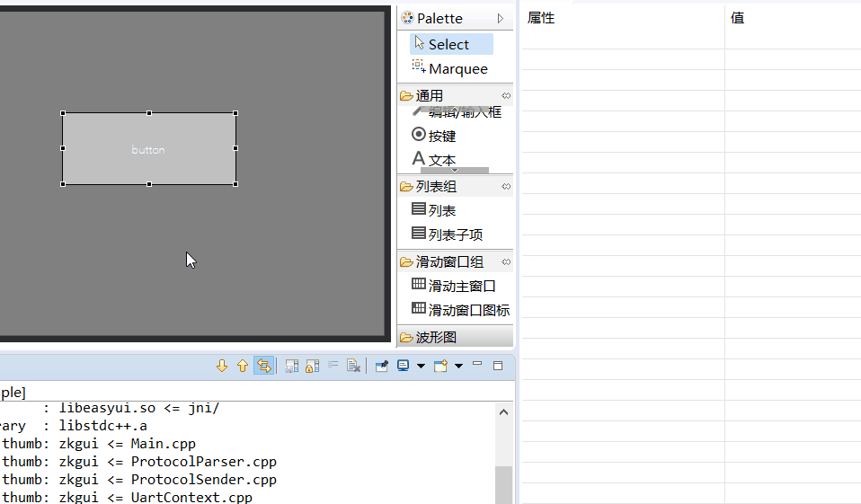Click the previous error up arrow icon
861x504 pixels.
pyautogui.click(x=243, y=366)
